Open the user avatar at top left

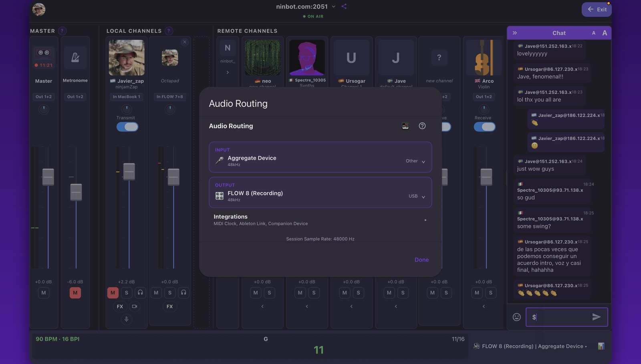pos(39,9)
